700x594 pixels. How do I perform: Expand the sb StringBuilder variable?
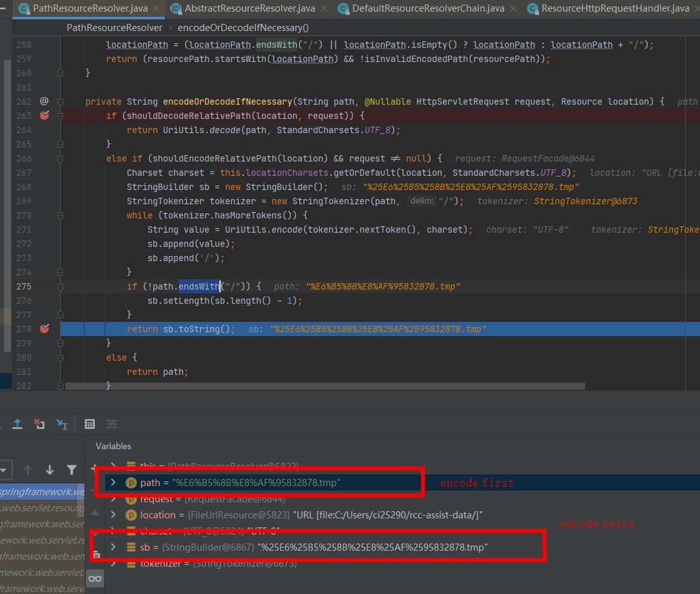click(114, 547)
